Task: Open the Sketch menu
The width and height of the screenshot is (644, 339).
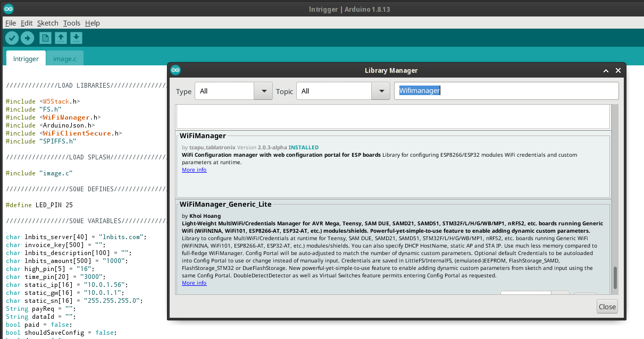Action: tap(47, 23)
